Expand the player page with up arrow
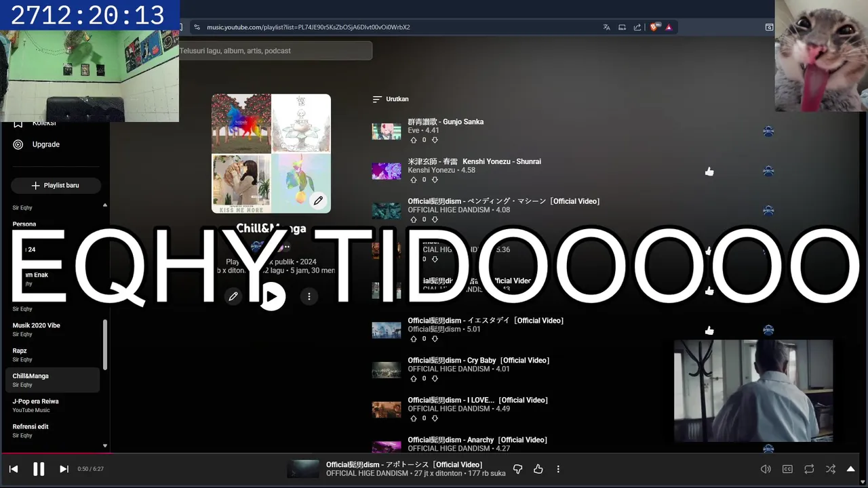Viewport: 868px width, 488px height. point(850,469)
